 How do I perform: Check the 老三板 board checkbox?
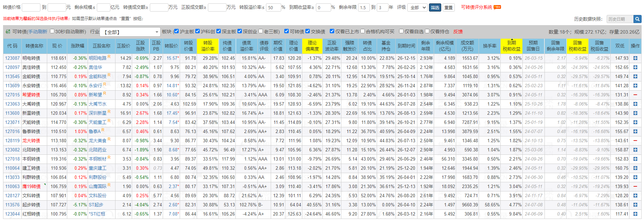pyautogui.click(x=261, y=31)
